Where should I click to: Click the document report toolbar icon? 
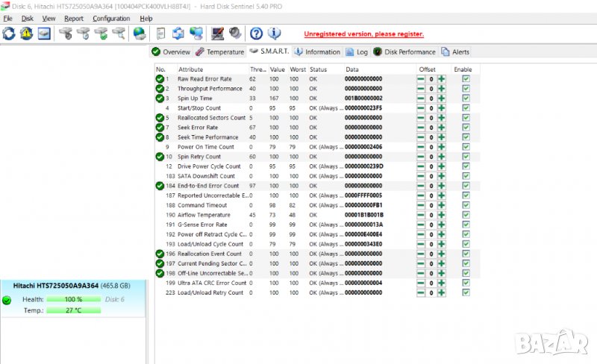click(x=160, y=34)
